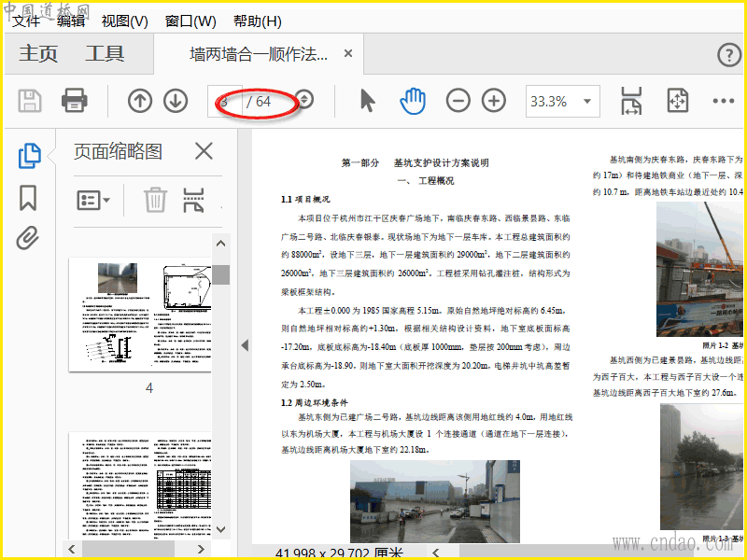747x560 pixels.
Task: Open the 视图(V) menu
Action: (x=124, y=21)
